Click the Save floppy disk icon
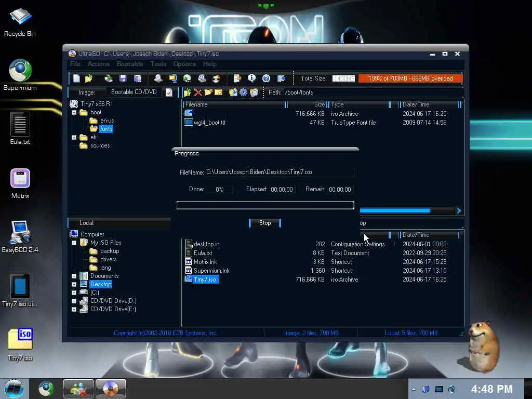The image size is (532, 399). [123, 78]
